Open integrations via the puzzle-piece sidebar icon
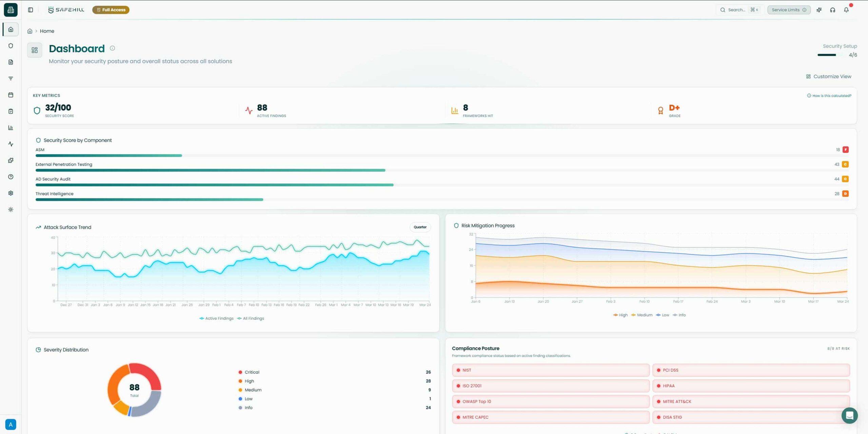This screenshot has height=434, width=868. coord(11,160)
